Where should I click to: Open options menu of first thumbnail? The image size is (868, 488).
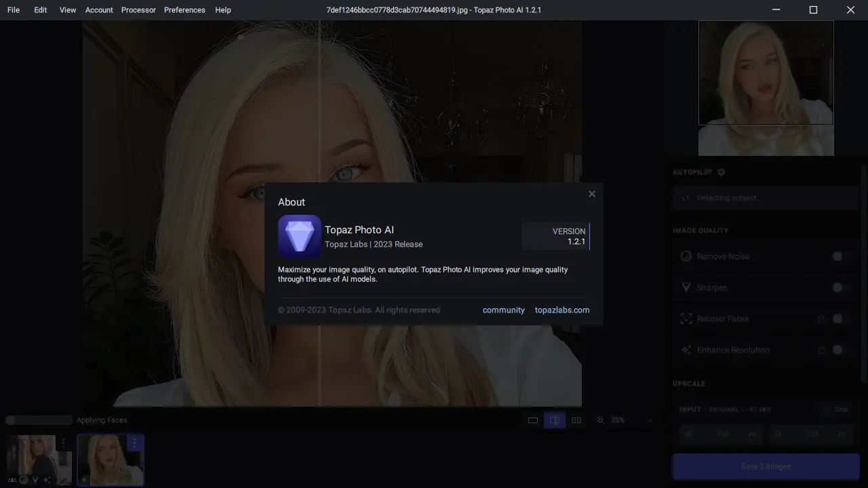point(64,443)
